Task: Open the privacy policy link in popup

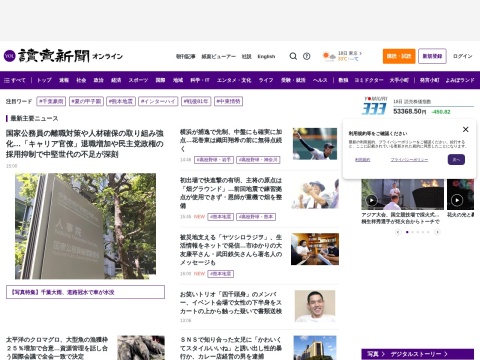Action: (x=409, y=160)
